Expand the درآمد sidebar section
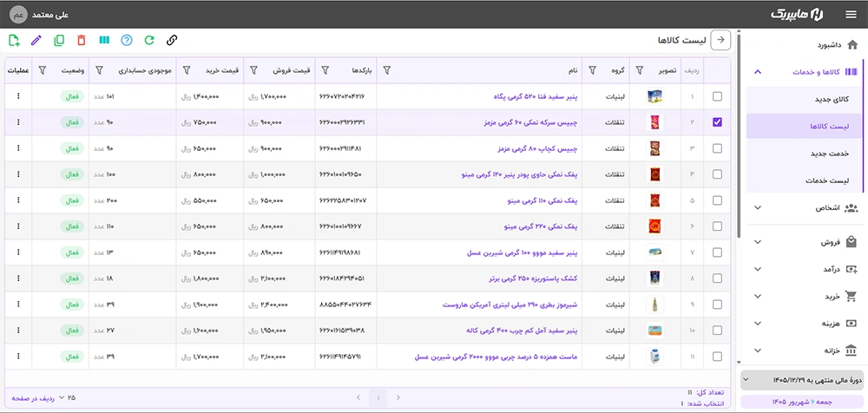 759,269
